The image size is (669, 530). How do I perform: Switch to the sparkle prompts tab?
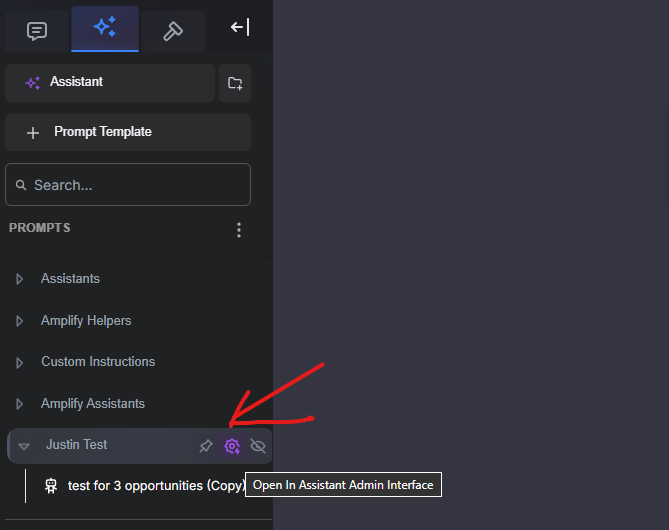click(105, 28)
